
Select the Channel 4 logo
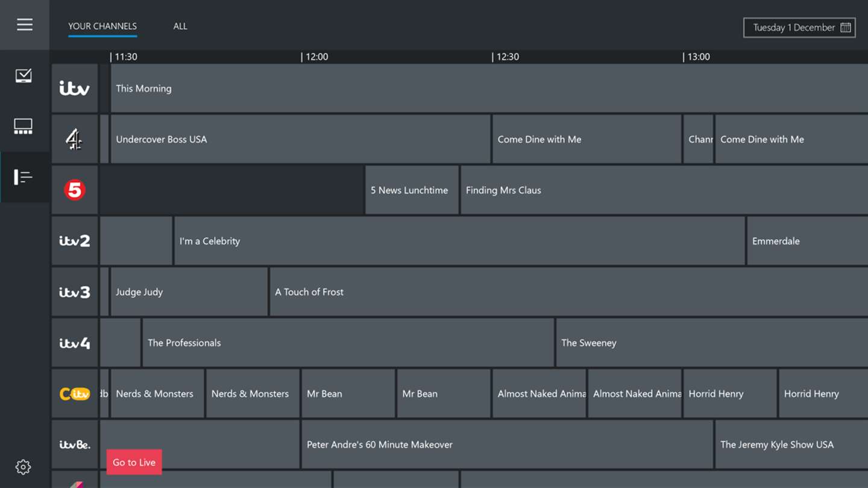(75, 139)
